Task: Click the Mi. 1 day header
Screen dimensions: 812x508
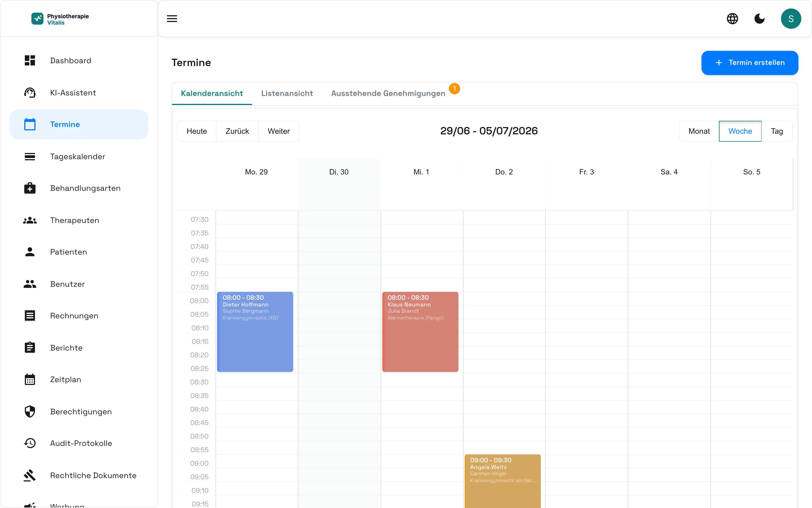Action: tap(422, 172)
